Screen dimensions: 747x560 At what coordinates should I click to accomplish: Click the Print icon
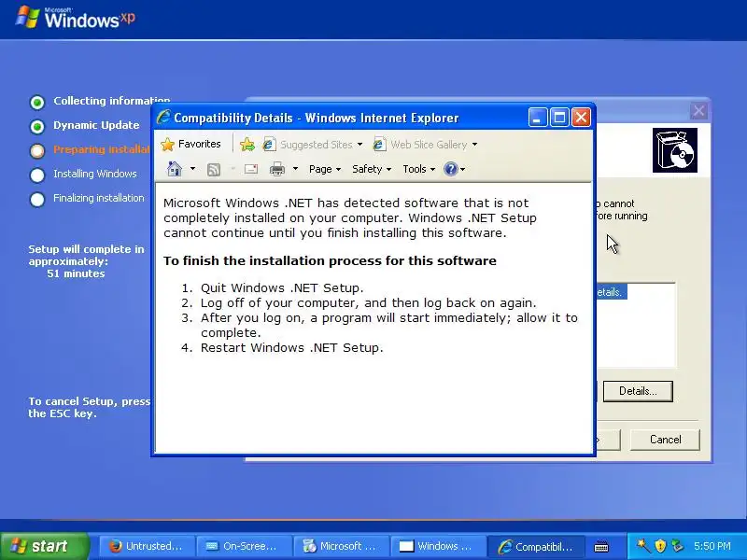(277, 169)
